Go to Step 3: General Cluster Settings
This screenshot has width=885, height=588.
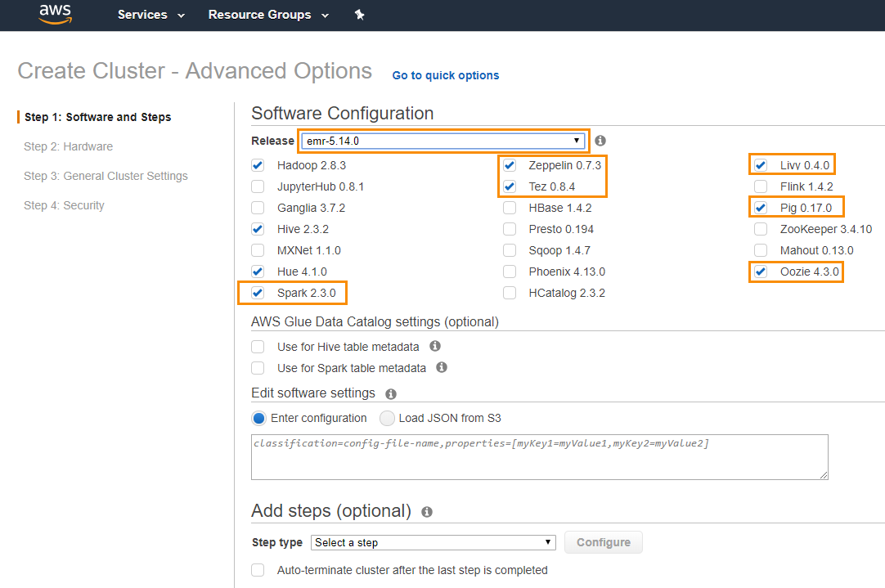(x=106, y=176)
